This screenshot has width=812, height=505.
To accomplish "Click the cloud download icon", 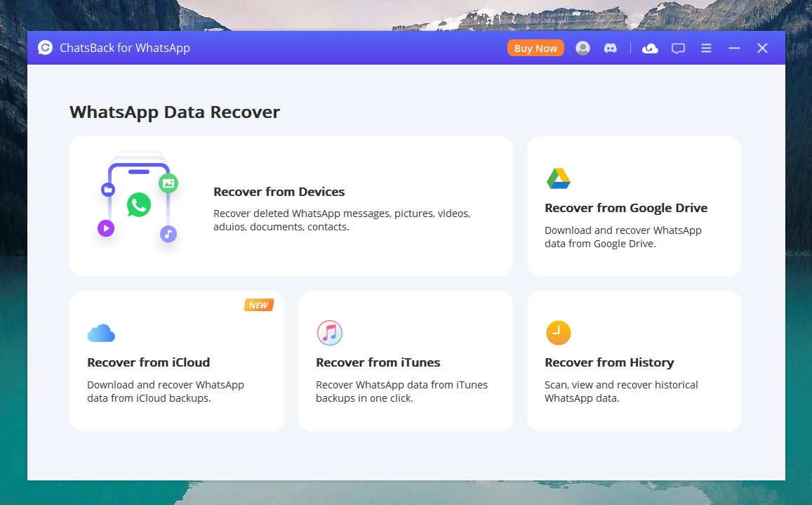I will point(650,48).
